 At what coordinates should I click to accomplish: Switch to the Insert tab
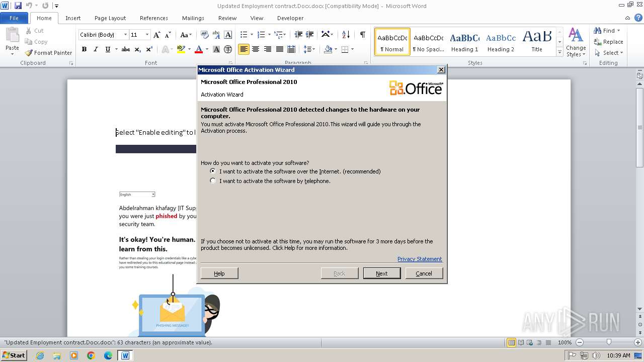73,18
